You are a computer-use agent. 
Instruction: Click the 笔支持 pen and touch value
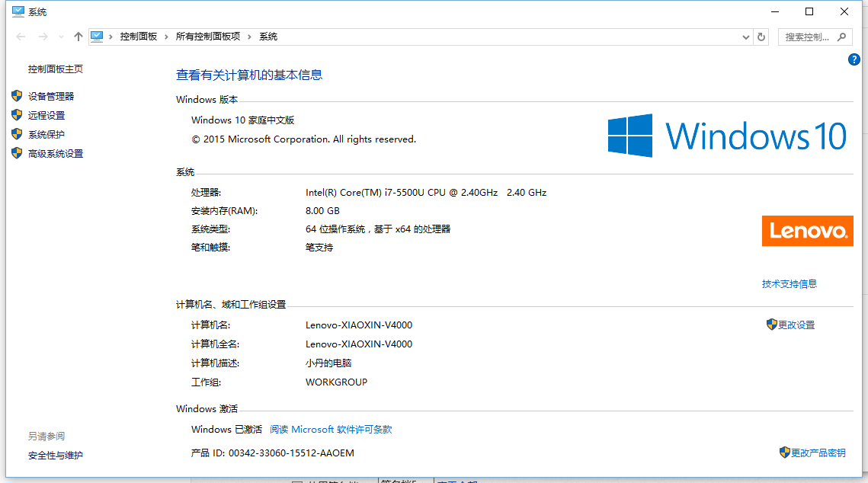[x=319, y=248]
